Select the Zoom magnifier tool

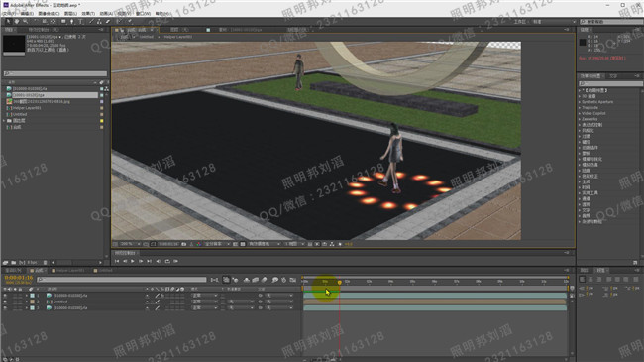tap(26, 22)
